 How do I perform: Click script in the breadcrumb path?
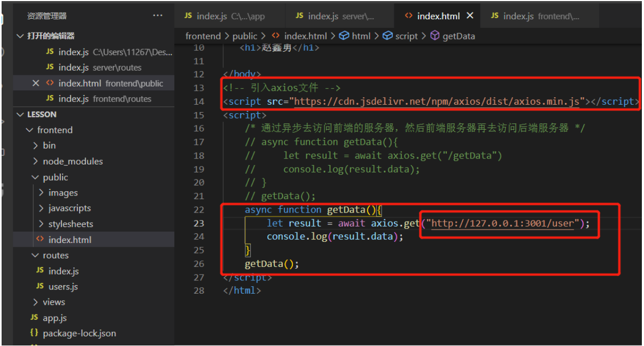(x=407, y=36)
